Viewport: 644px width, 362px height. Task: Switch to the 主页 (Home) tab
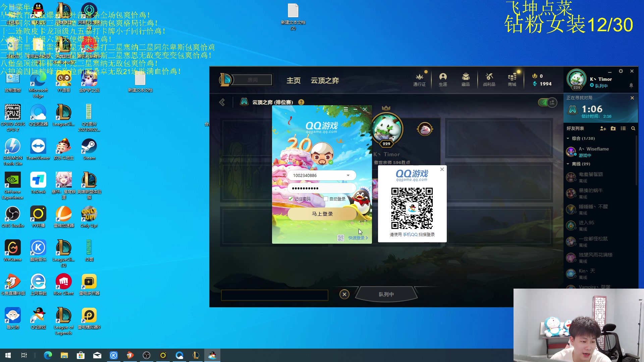click(x=293, y=80)
